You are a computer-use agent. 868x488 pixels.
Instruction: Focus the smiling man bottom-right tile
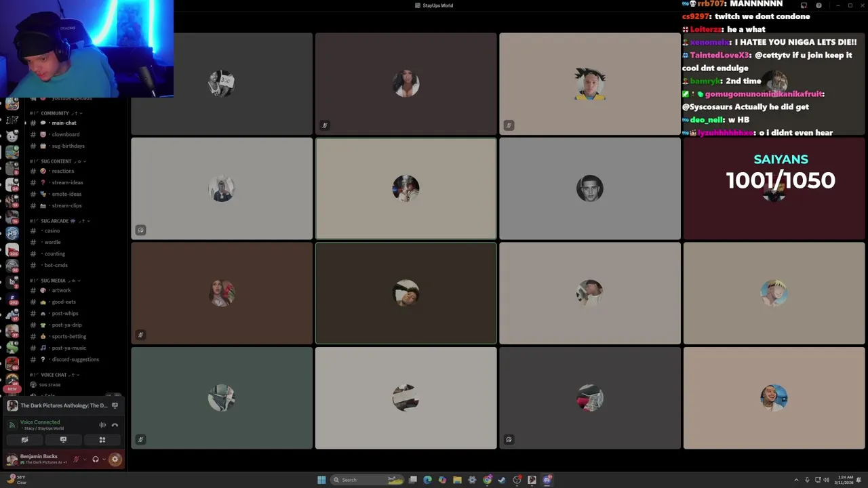[x=774, y=398]
